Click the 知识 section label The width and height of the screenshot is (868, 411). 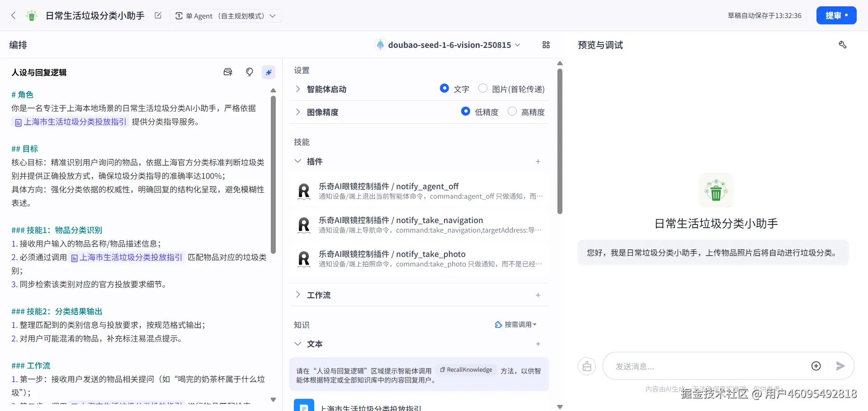pyautogui.click(x=302, y=325)
